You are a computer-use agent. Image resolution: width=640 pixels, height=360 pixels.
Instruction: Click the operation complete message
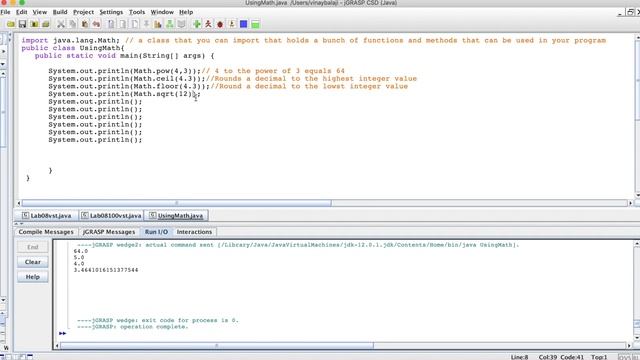[x=133, y=327]
